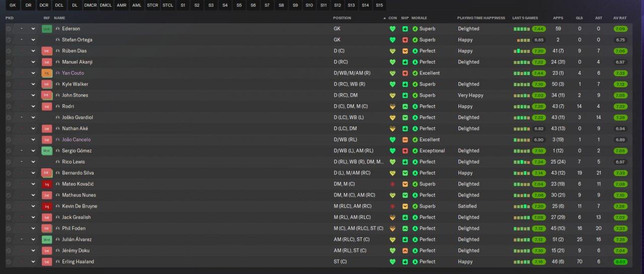This screenshot has width=644, height=274.
Task: Click John Stones's Very Happy playing time cell
Action: pyautogui.click(x=470, y=95)
